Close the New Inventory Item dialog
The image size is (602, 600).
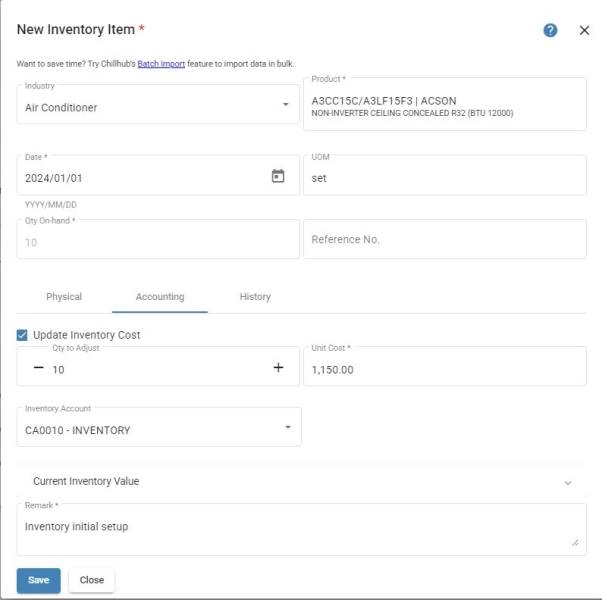[584, 30]
